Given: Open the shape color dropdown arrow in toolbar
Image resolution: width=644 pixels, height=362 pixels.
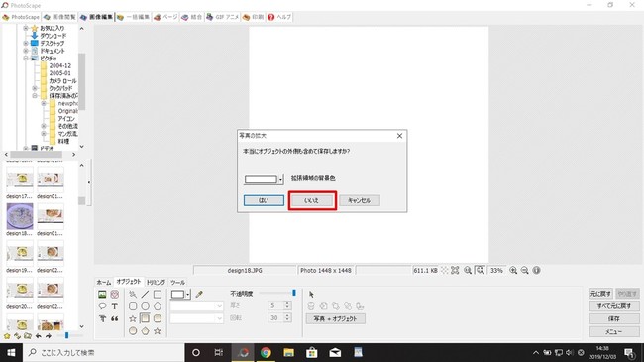Looking at the screenshot, I should tap(187, 295).
